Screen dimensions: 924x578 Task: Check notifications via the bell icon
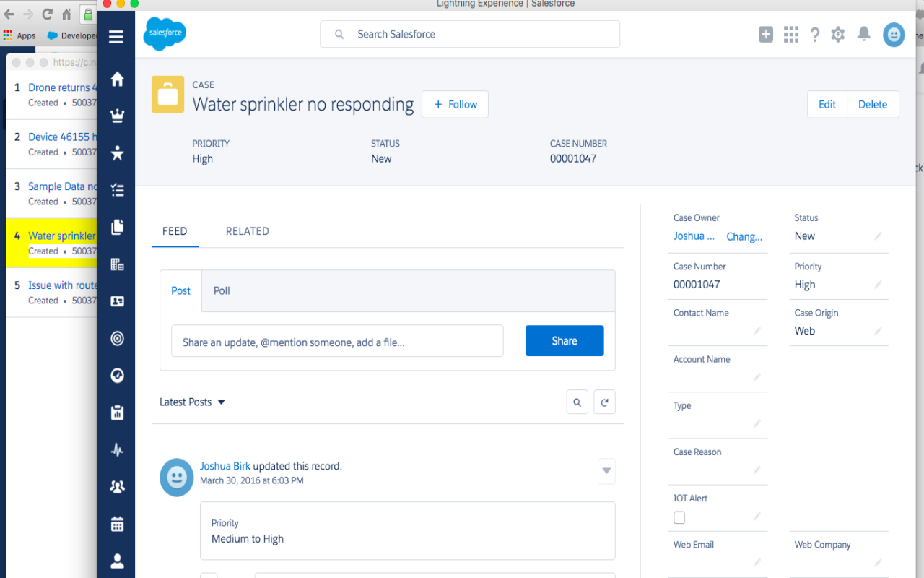click(x=863, y=34)
